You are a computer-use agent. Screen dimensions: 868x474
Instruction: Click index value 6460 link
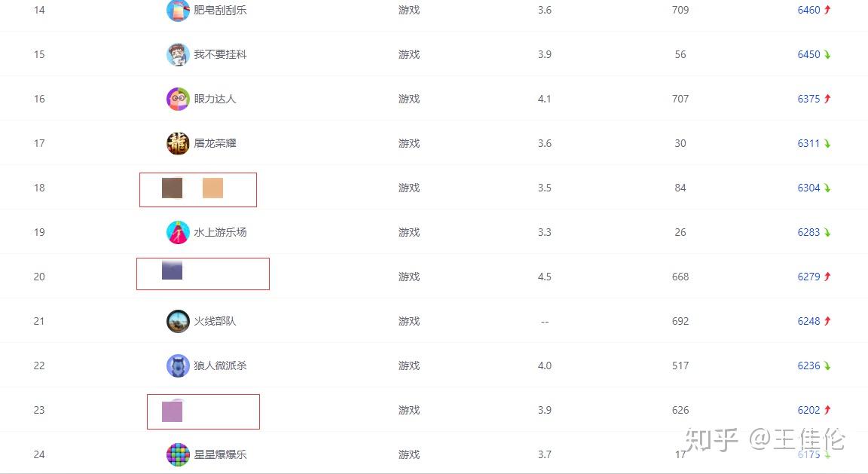(x=808, y=11)
